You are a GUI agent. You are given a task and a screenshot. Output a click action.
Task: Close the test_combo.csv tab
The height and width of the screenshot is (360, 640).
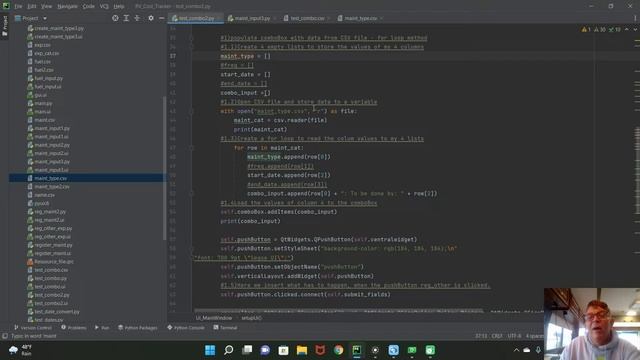tap(329, 18)
